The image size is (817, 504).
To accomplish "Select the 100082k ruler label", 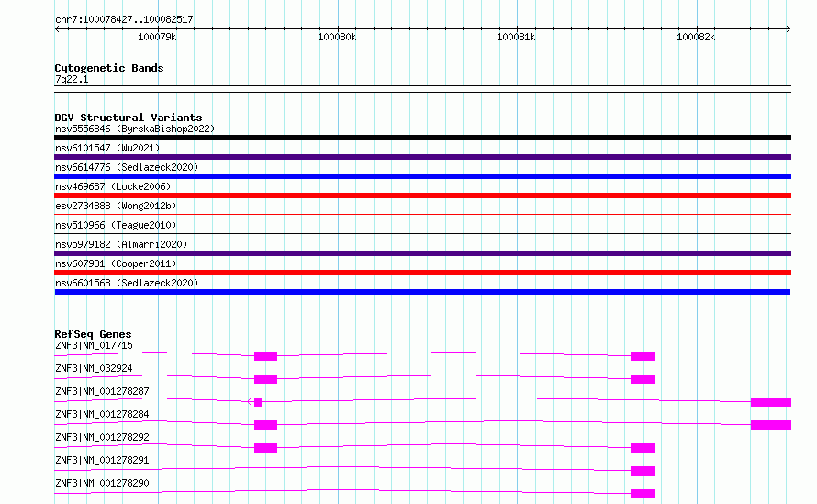I will pyautogui.click(x=696, y=37).
